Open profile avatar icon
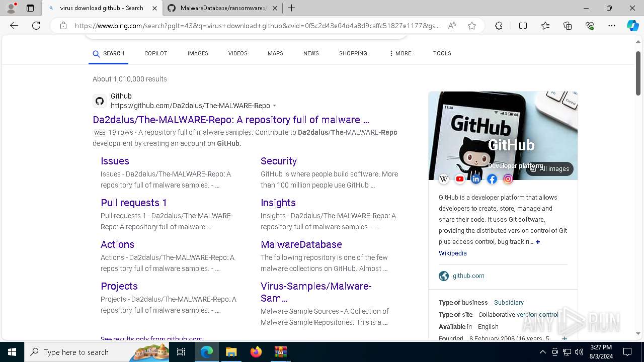644x362 pixels. [x=11, y=8]
